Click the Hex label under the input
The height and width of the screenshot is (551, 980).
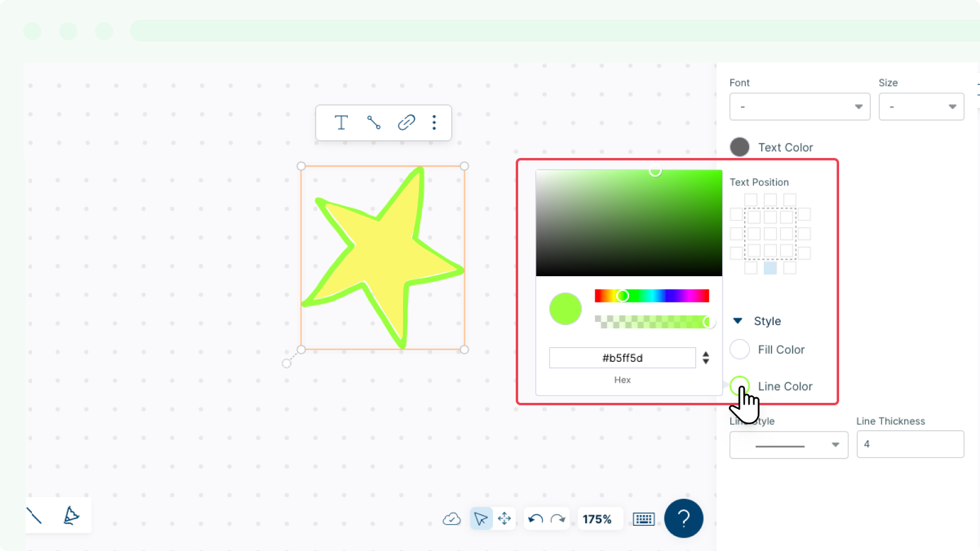pos(622,380)
